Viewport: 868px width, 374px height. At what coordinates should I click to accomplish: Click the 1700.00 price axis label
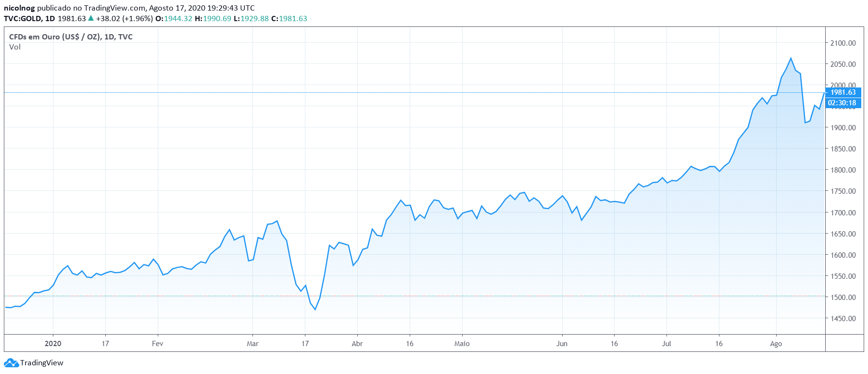[843, 212]
